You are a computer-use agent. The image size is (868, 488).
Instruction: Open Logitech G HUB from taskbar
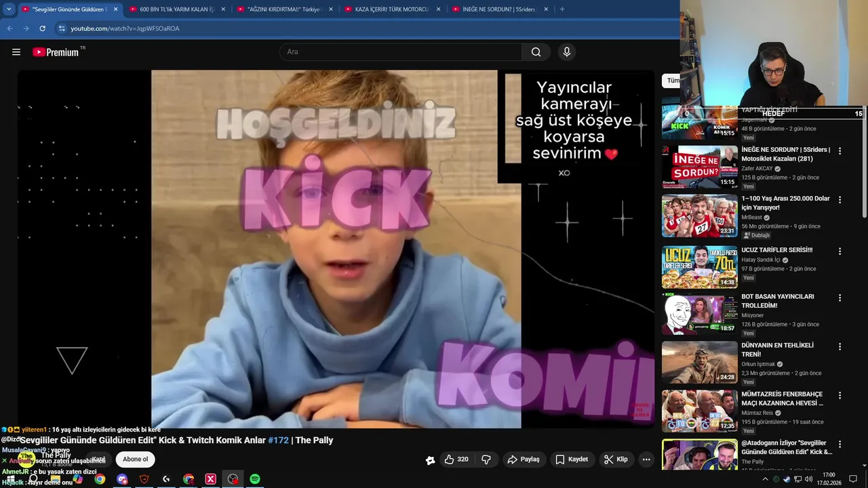(x=166, y=479)
